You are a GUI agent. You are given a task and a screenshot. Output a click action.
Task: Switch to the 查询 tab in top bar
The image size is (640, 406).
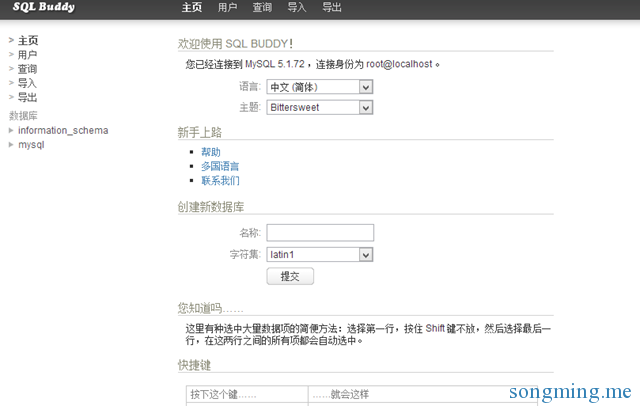pyautogui.click(x=262, y=8)
